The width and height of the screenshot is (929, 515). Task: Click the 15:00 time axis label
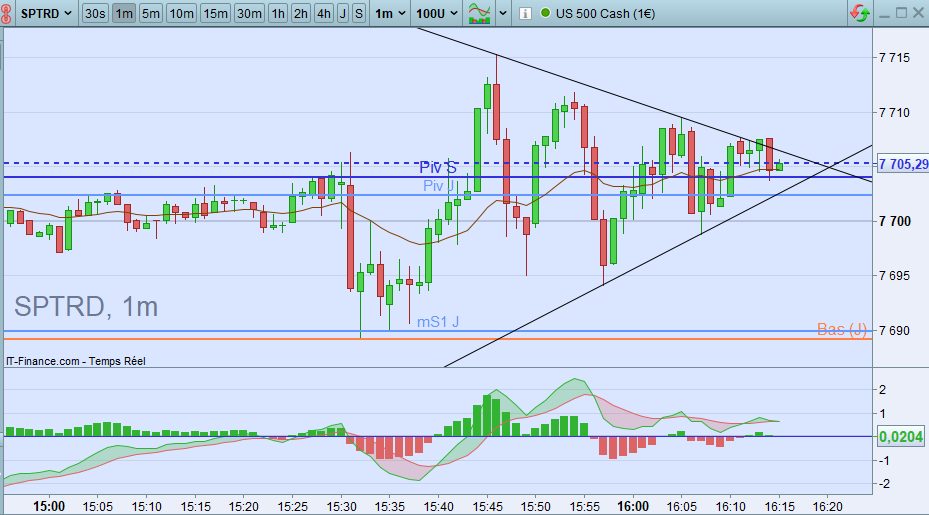pyautogui.click(x=49, y=507)
